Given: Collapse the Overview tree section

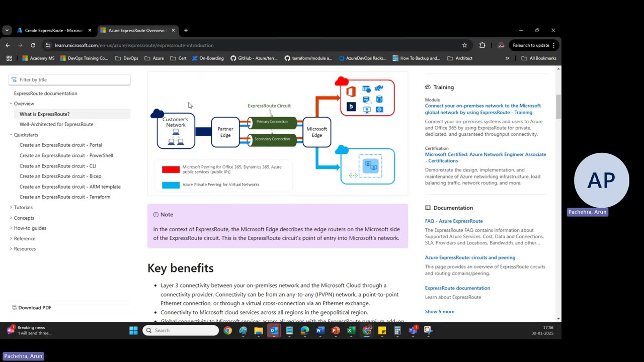Looking at the screenshot, I should 11,104.
